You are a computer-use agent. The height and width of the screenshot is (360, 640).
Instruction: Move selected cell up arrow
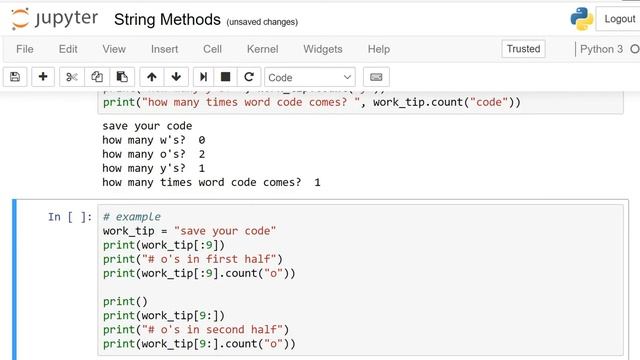pos(152,77)
